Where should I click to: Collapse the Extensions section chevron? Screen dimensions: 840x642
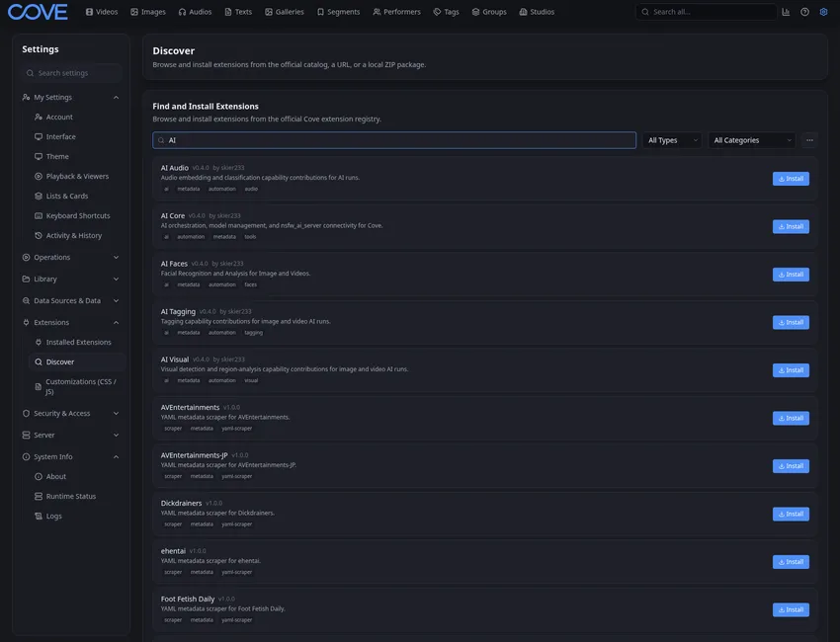116,322
